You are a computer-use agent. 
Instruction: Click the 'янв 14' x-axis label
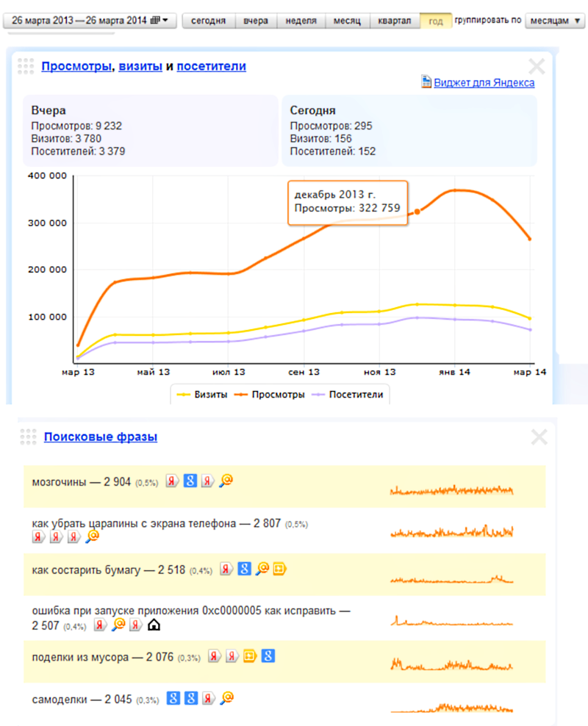coord(455,372)
